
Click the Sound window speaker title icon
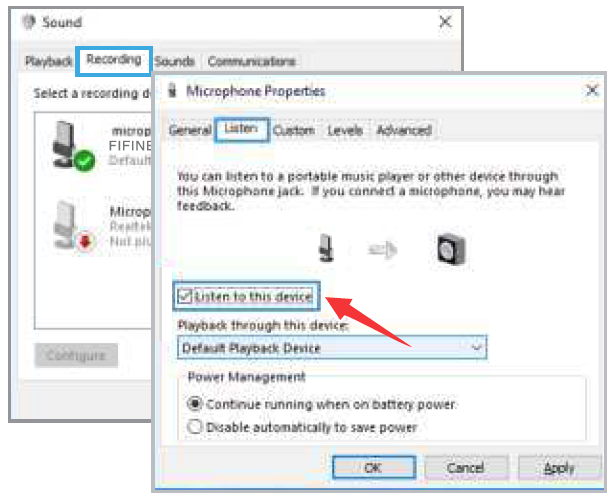[x=29, y=22]
